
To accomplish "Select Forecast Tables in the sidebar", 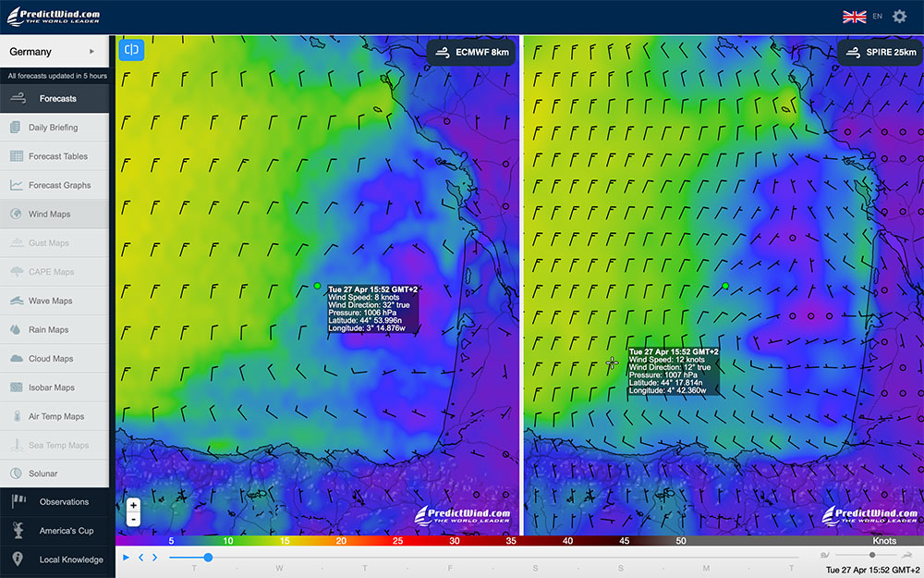I will (57, 156).
